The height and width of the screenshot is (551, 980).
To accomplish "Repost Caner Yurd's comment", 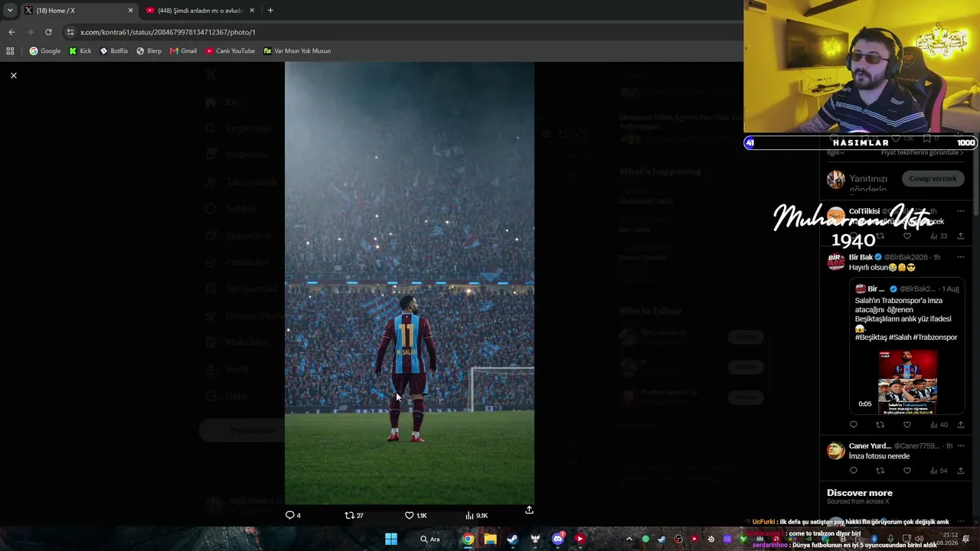I will coord(880,471).
